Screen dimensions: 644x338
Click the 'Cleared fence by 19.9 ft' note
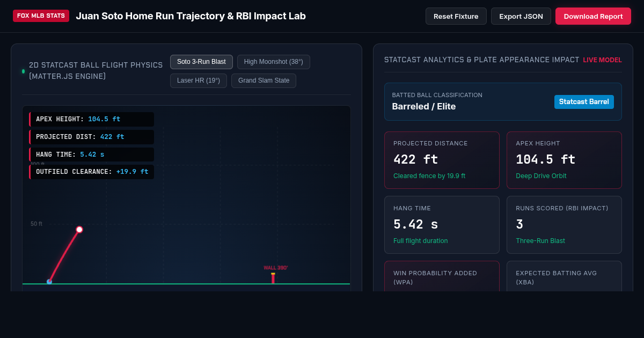(x=429, y=176)
